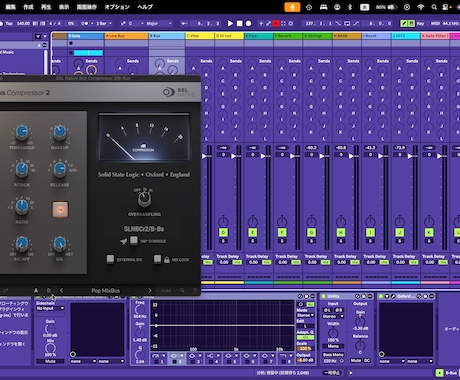Select the A Low Bus track header
The image size is (460, 380).
[x=126, y=36]
